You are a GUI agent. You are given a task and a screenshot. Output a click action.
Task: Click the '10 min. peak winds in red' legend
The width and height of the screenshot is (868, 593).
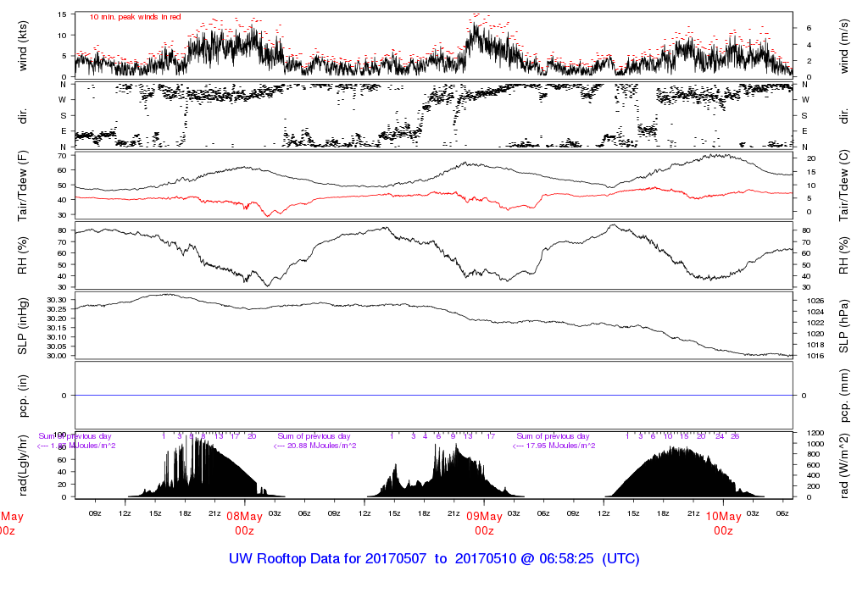(x=135, y=17)
